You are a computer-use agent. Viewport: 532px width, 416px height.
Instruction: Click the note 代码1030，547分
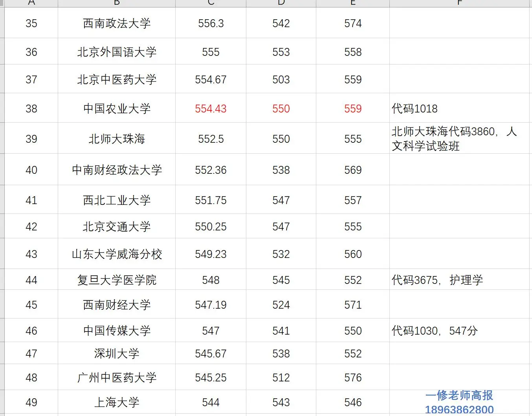[x=434, y=331]
